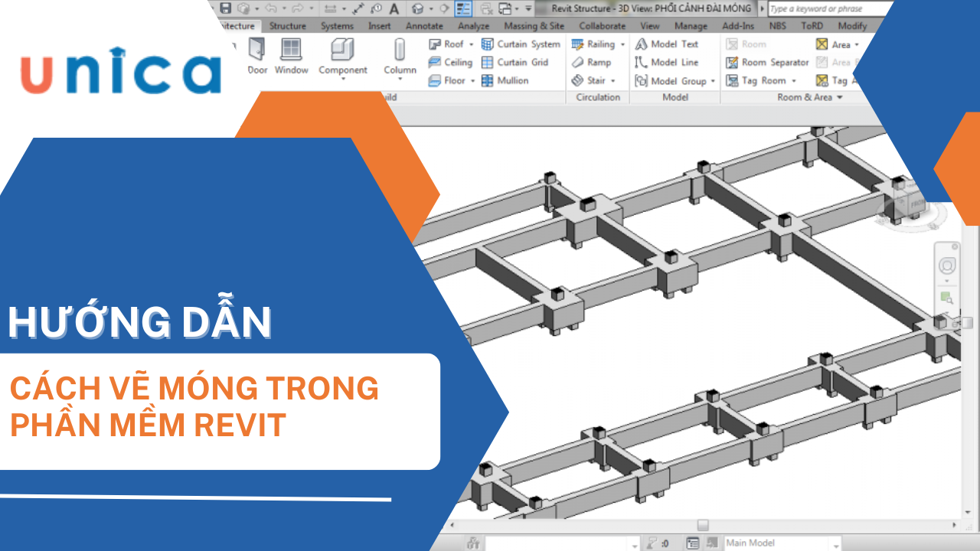
Task: Click the Save icon in quick access toolbar
Action: pyautogui.click(x=226, y=8)
